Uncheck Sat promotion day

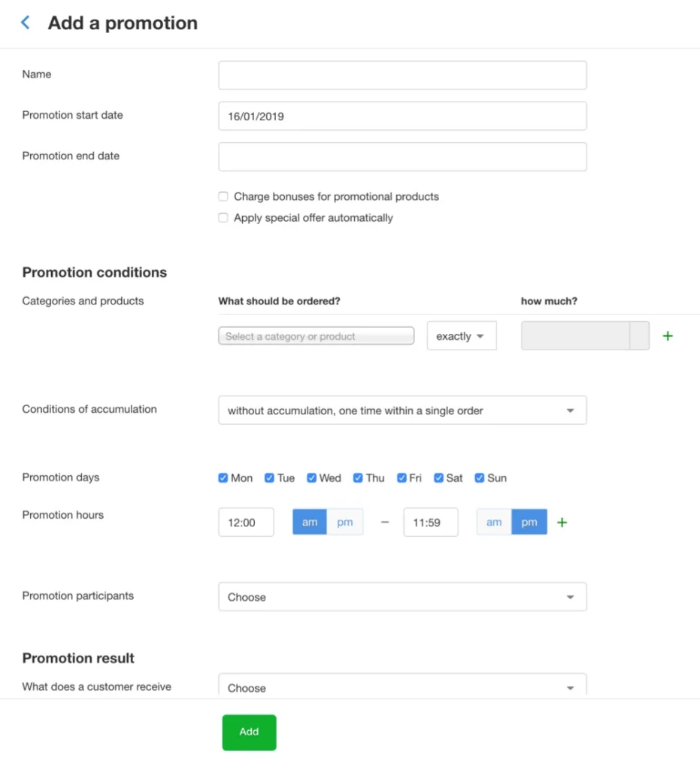point(438,477)
